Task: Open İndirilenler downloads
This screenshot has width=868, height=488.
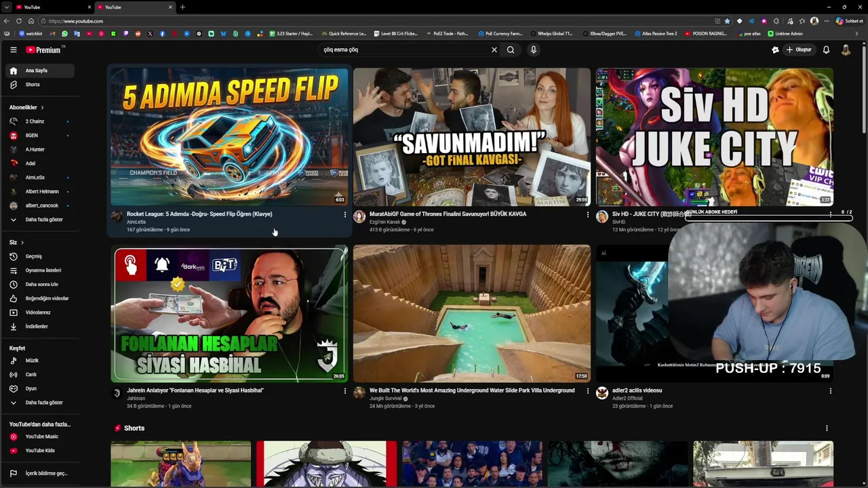Action: pos(40,326)
